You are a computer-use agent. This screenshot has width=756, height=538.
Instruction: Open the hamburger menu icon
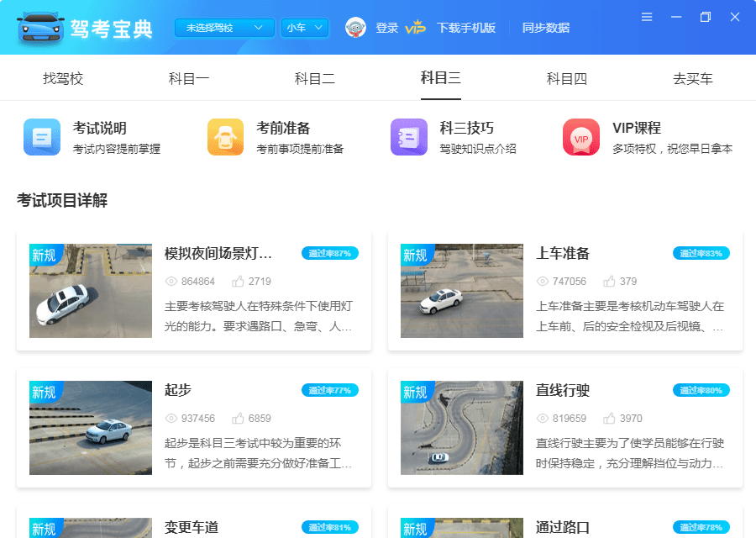pos(647,18)
